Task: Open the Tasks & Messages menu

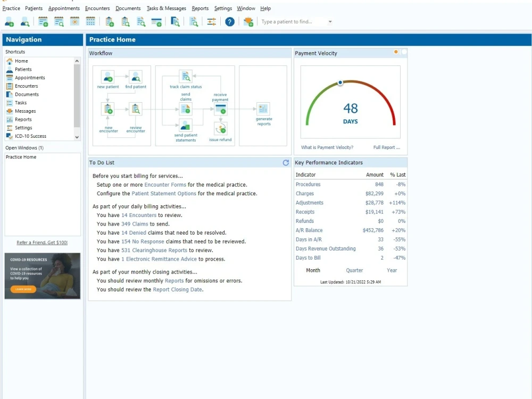Action: 166,8
